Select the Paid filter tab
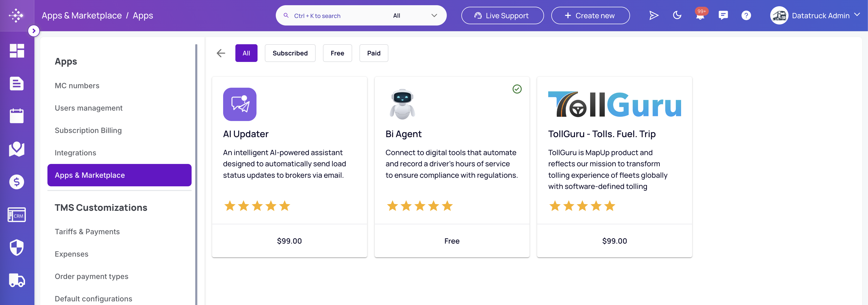This screenshot has width=868, height=305. [374, 53]
